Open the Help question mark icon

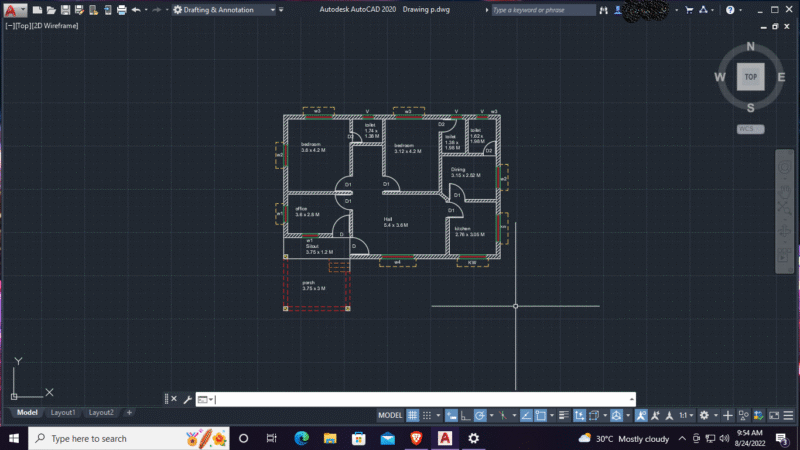(x=730, y=10)
